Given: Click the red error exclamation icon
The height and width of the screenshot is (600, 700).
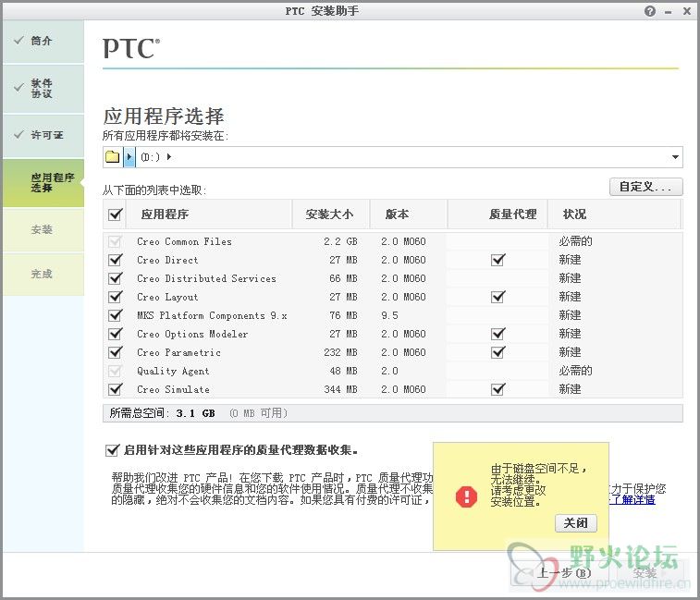Looking at the screenshot, I should [x=467, y=496].
